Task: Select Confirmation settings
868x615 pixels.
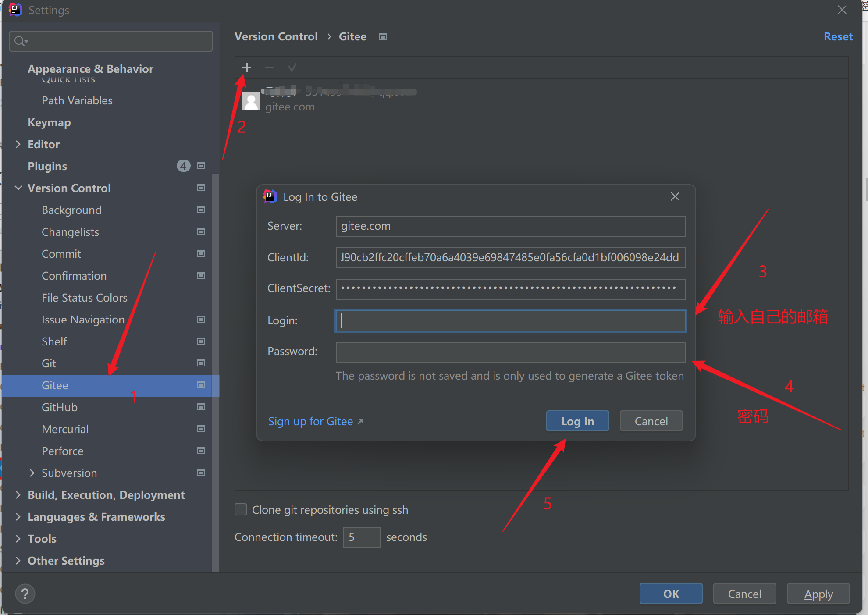Action: pos(74,276)
